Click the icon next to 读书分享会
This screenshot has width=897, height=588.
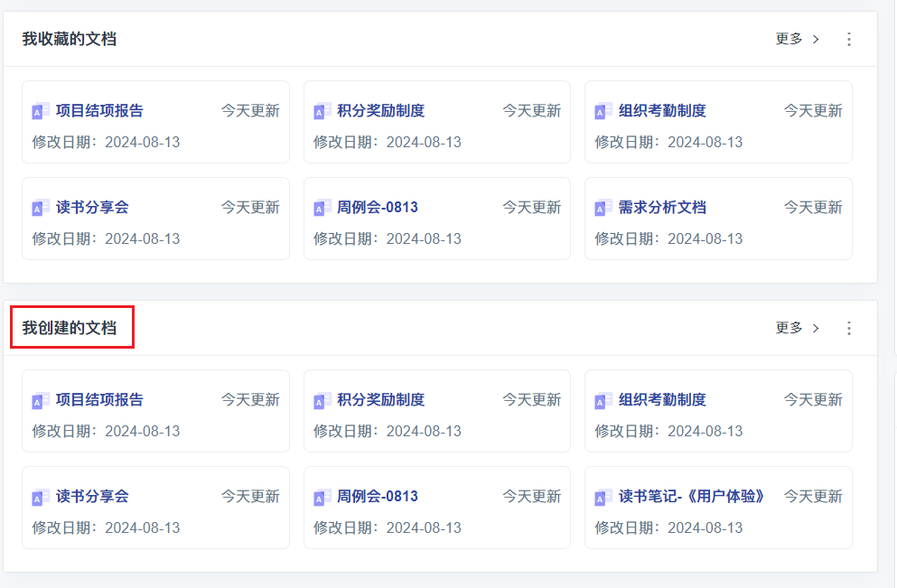pos(40,207)
